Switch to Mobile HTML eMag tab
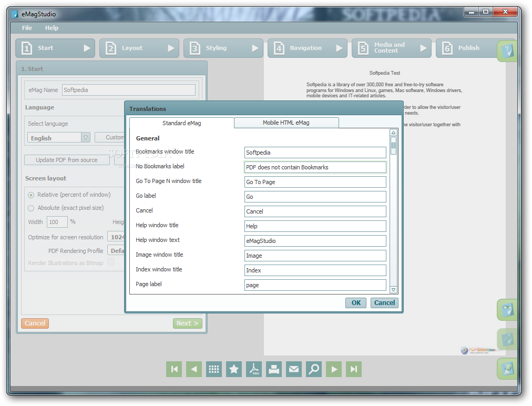The image size is (532, 406). (286, 123)
